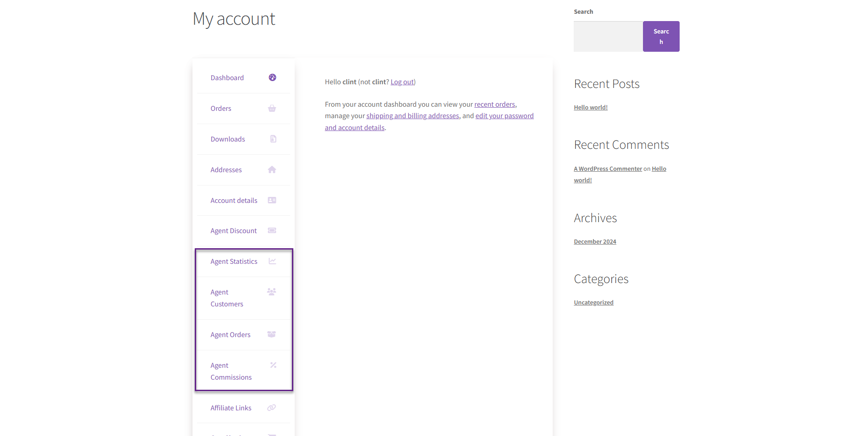Image resolution: width=868 pixels, height=436 pixels.
Task: Click the Orders basket icon
Action: tap(272, 109)
